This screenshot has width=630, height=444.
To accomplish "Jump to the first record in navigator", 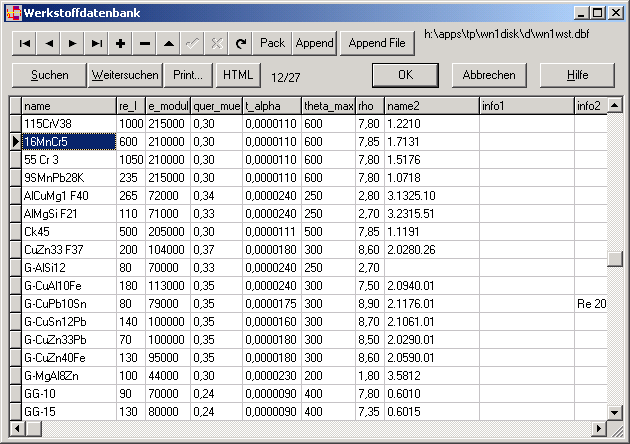I will 24,43.
